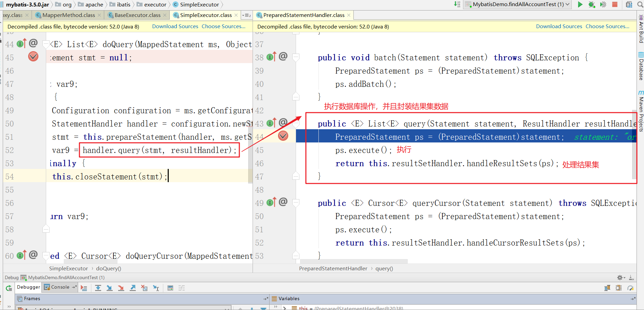Toggle the breakpoint on line 45 in SimpleExecutor
The width and height of the screenshot is (644, 310).
click(33, 56)
